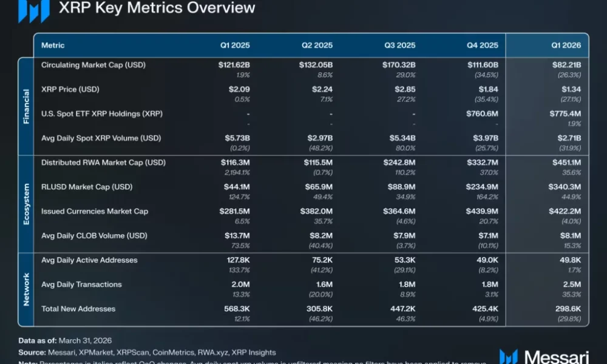Screen dimensions: 607x364
Task: Click the "Data as of: March 31, 2026" line
Action: (65, 341)
